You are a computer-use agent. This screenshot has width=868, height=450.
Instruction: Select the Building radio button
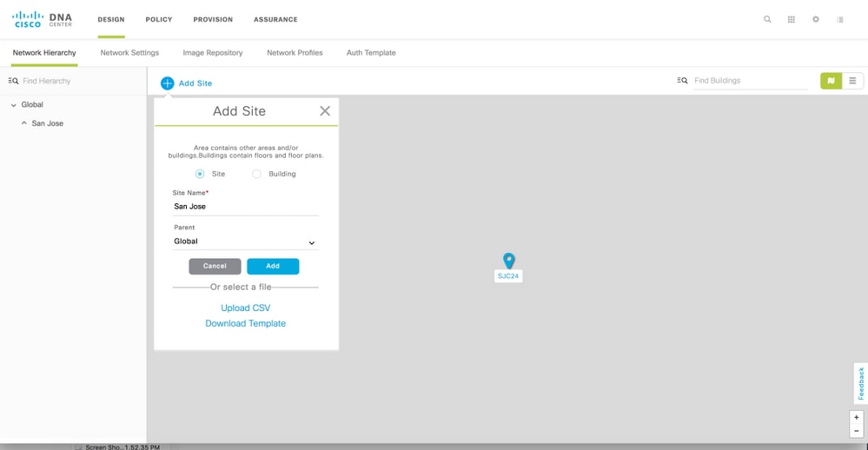(x=257, y=174)
